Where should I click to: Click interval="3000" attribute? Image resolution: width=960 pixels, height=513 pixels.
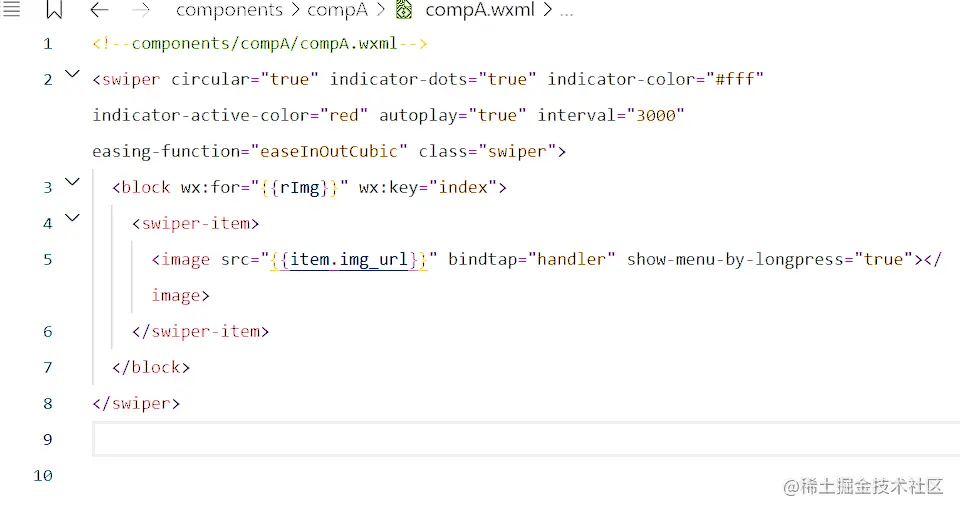tap(610, 115)
